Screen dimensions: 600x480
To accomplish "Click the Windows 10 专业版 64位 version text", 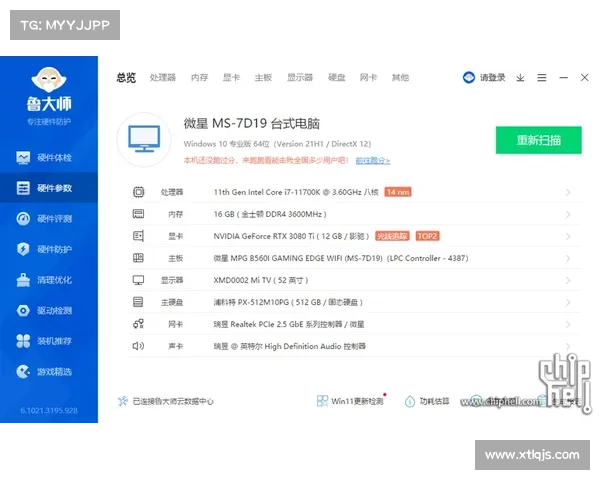I will [x=277, y=144].
